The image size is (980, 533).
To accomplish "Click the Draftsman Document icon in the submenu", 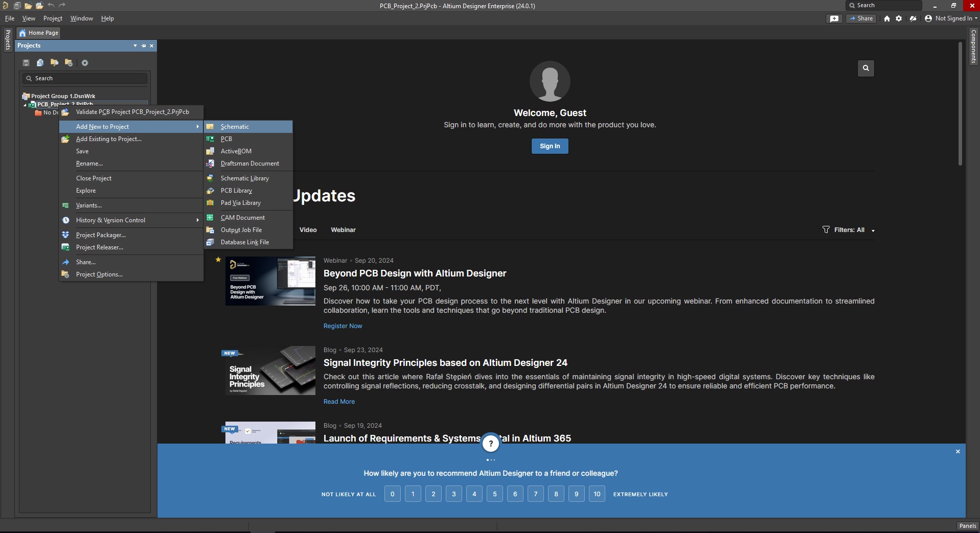I will pos(210,164).
